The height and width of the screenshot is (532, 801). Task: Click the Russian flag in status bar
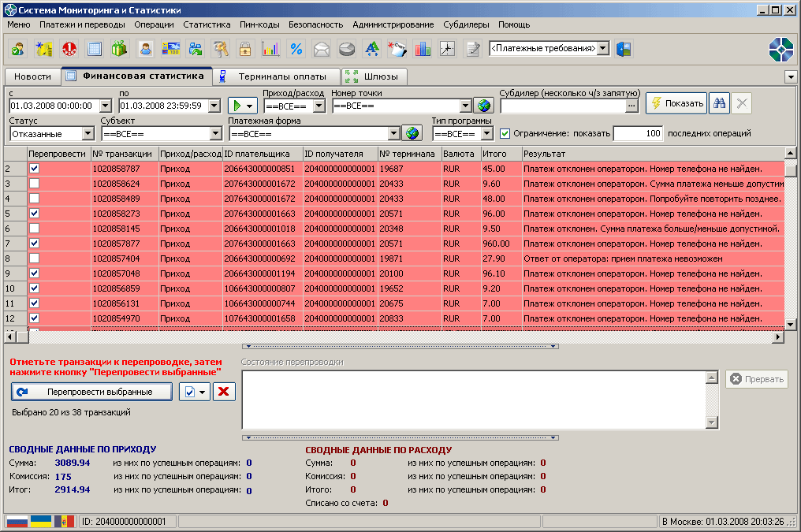coord(17,522)
